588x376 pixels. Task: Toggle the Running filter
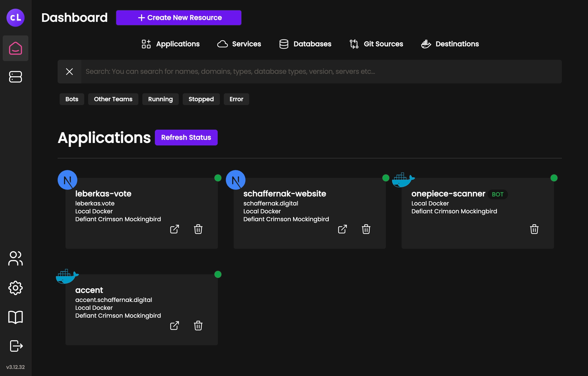click(161, 99)
